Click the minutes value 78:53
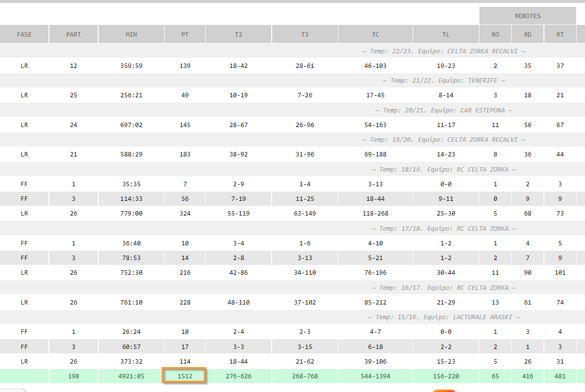The width and height of the screenshot is (585, 392). [x=131, y=258]
